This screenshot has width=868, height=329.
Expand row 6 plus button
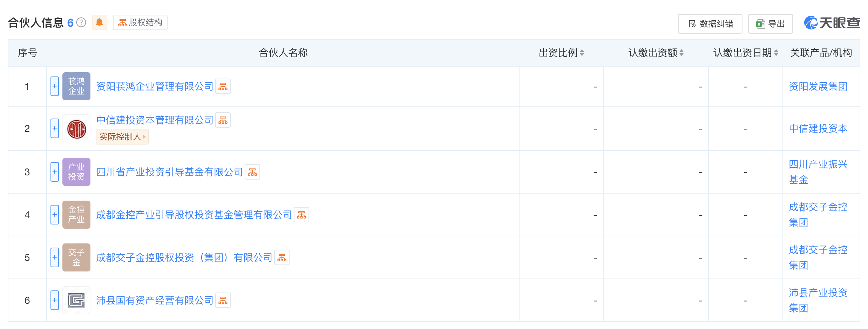tap(55, 300)
